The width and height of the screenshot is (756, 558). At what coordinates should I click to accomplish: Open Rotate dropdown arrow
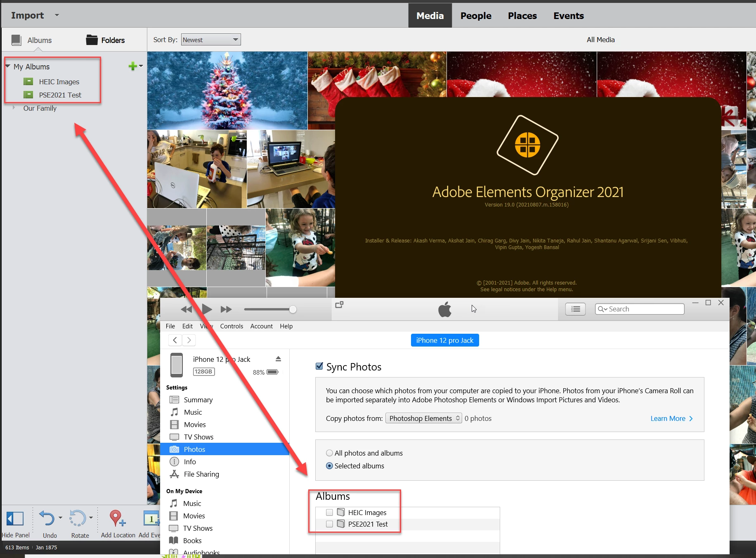coord(91,518)
